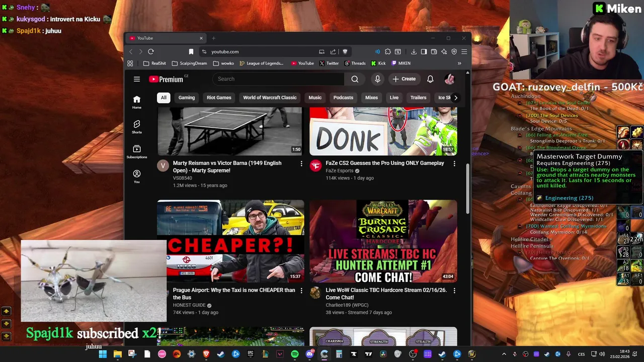The image size is (644, 362).
Task: Open ScalpingDream bookmarks folder
Action: (189, 63)
